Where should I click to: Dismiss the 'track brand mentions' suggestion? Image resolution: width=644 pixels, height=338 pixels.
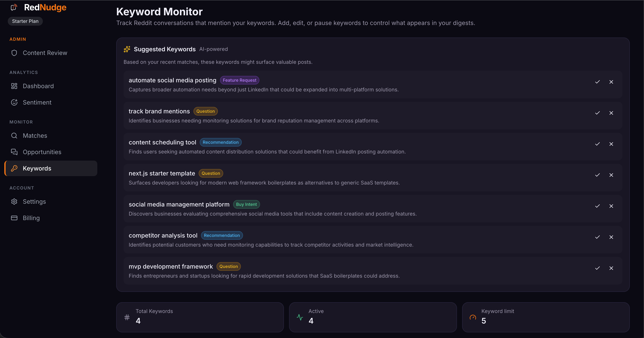[x=611, y=113]
